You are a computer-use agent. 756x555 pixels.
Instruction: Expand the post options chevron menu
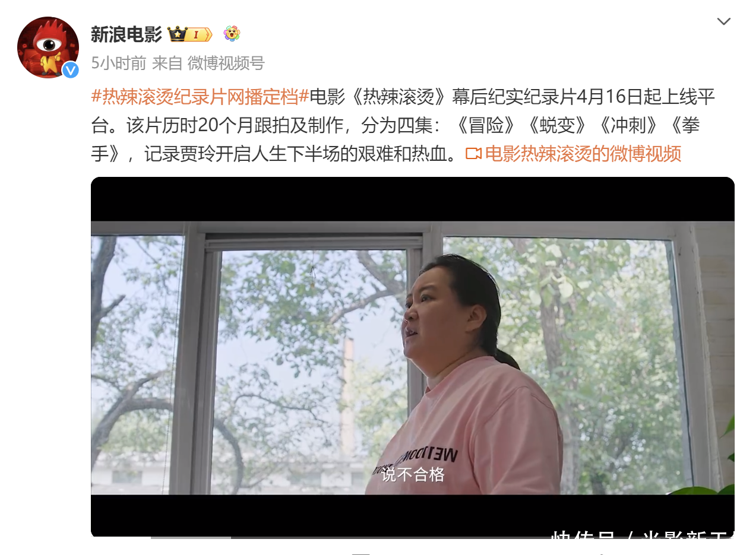coord(723,22)
